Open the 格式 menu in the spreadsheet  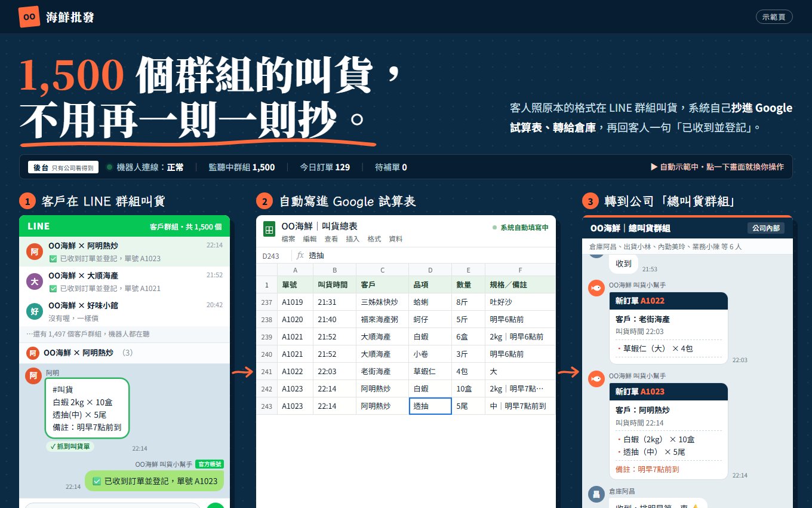[x=374, y=239]
